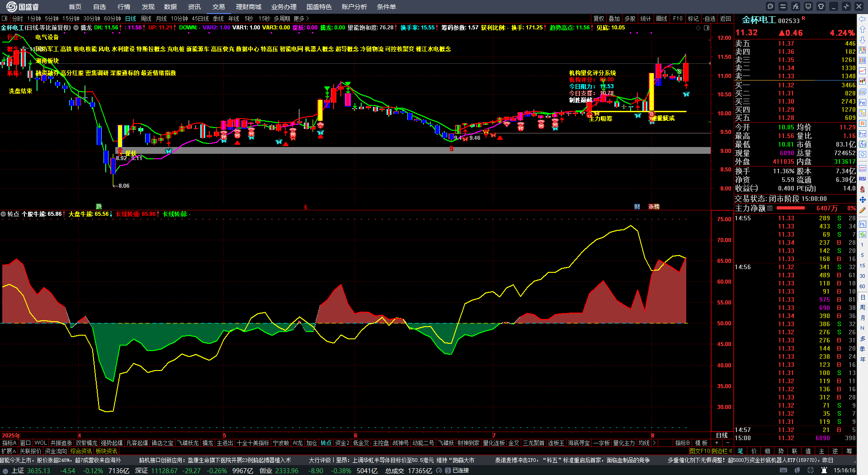This screenshot has height=475, width=868.
Task: Toggle 画线 drawing mode
Action: pyautogui.click(x=661, y=19)
